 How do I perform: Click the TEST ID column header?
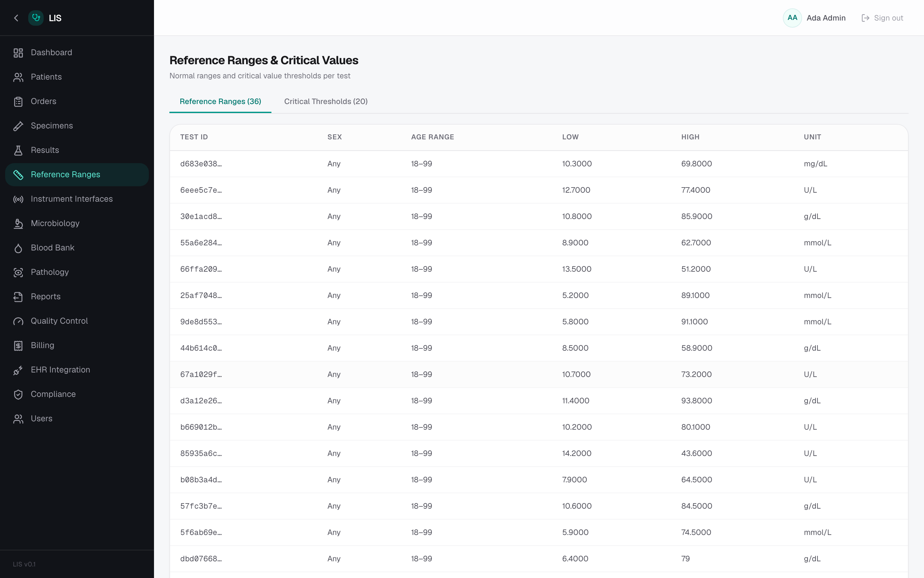tap(194, 137)
